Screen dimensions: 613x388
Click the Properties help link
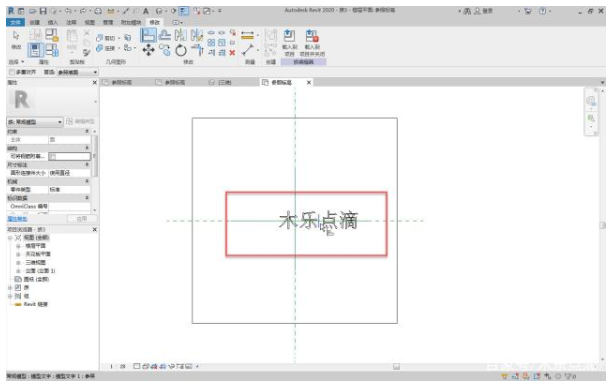pyautogui.click(x=17, y=219)
